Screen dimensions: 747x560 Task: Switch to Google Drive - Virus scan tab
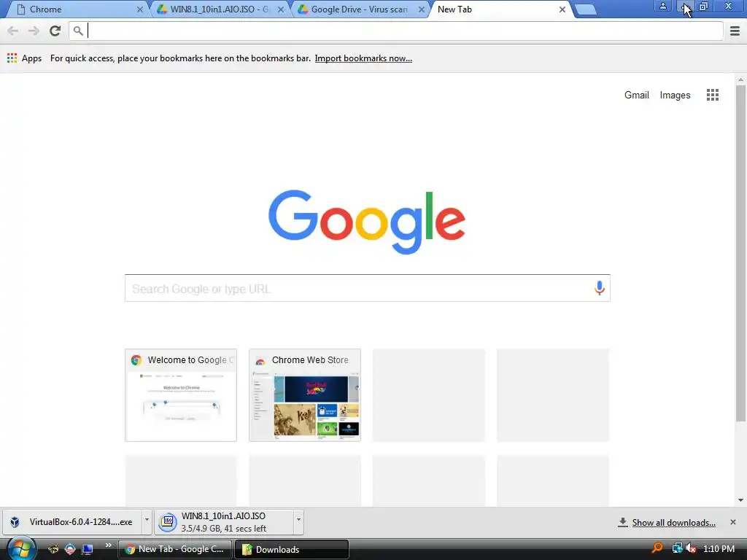point(360,9)
